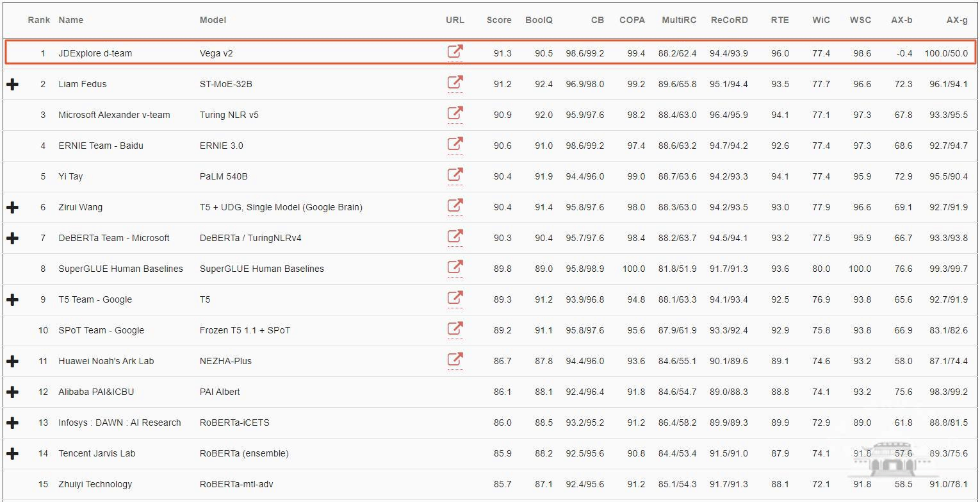Image resolution: width=980 pixels, height=502 pixels.
Task: Select the Zhuiyi Technology row
Action: (95, 484)
